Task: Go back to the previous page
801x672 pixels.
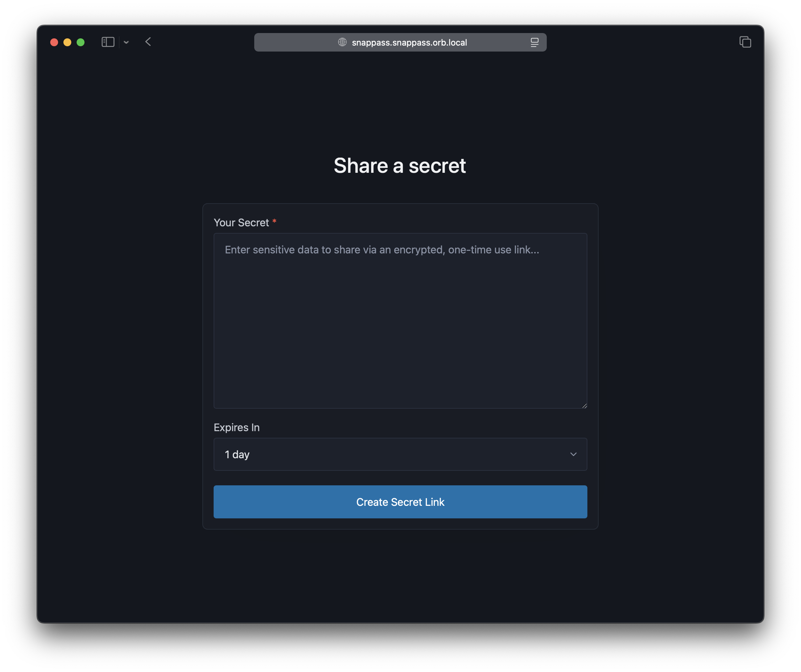Action: [148, 42]
